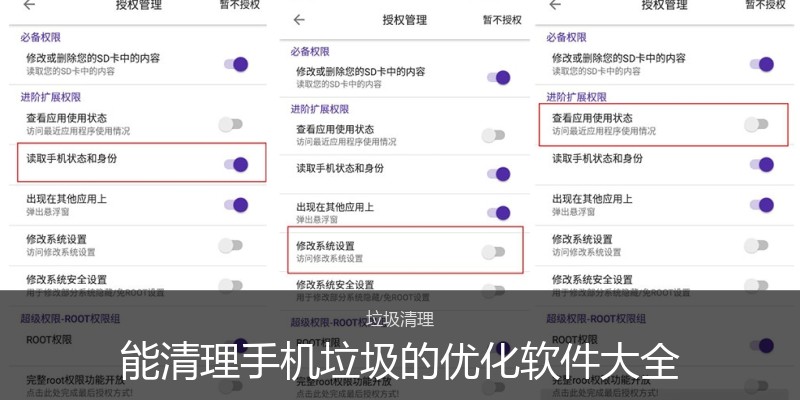Viewport: 800px width, 400px height.
Task: Tap 访问修改系统设置 subtitle in middle screenshot
Action: coord(330,259)
